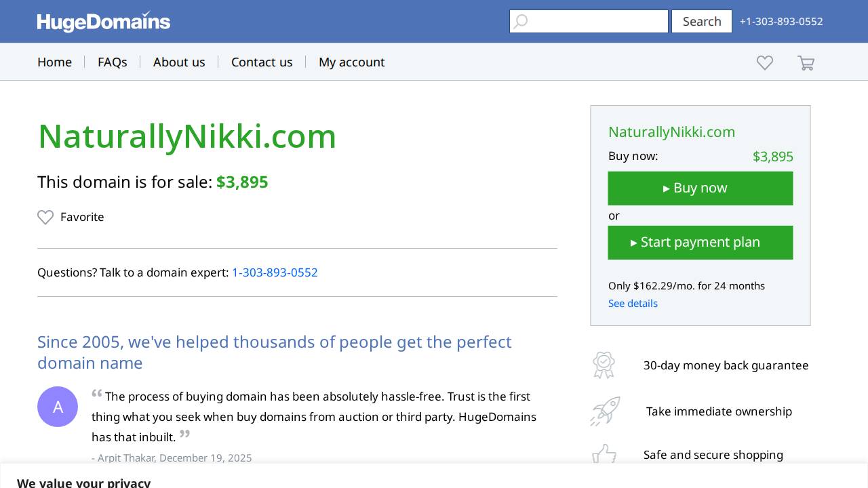The height and width of the screenshot is (488, 868).
Task: Call the domain expert phone link
Action: click(275, 272)
